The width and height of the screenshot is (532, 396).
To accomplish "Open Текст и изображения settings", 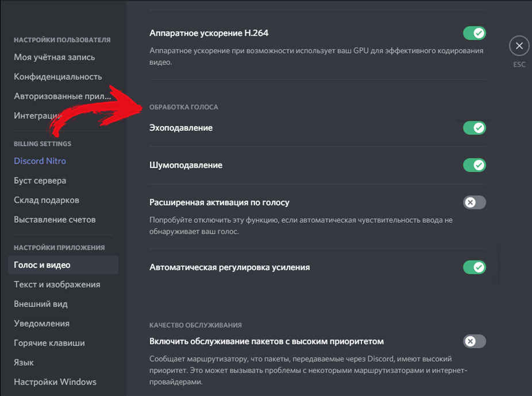I will (57, 285).
